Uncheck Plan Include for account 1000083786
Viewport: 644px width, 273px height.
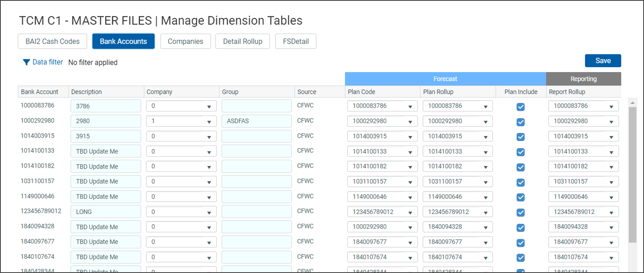tap(520, 107)
